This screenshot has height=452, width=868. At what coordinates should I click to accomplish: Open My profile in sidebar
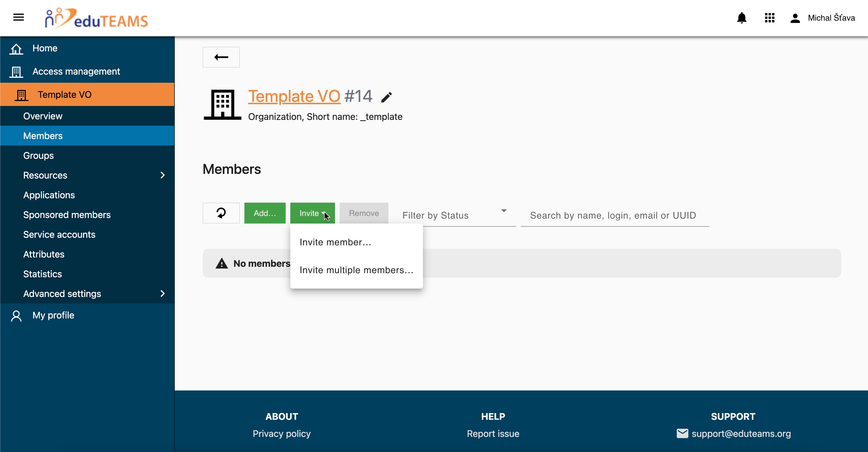pyautogui.click(x=87, y=315)
